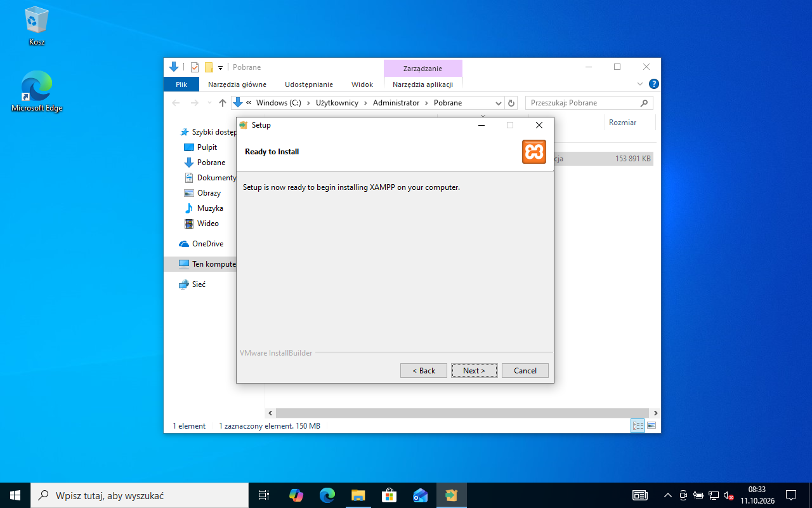Viewport: 812px width, 508px height.
Task: Open File Explorer from the taskbar
Action: click(x=358, y=495)
